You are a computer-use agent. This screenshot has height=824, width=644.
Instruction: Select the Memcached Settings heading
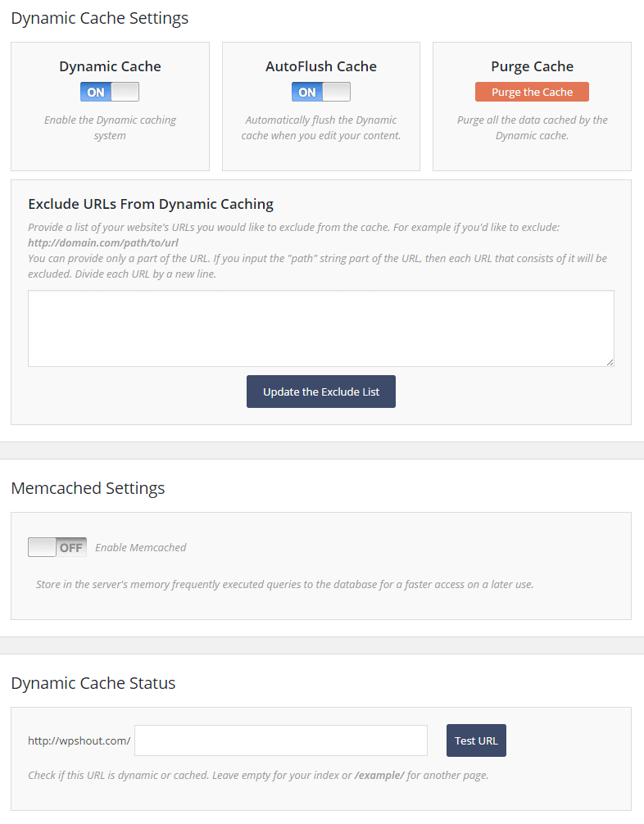pyautogui.click(x=88, y=488)
